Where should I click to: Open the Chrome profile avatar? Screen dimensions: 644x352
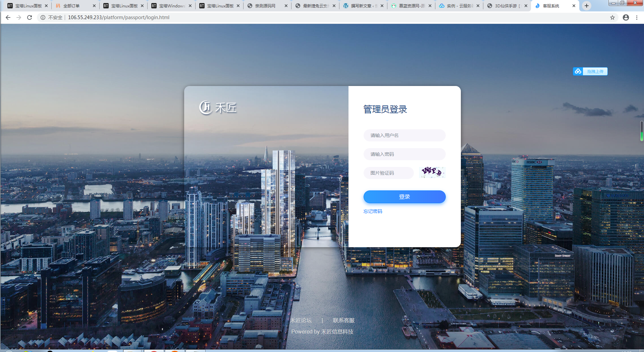pyautogui.click(x=626, y=17)
